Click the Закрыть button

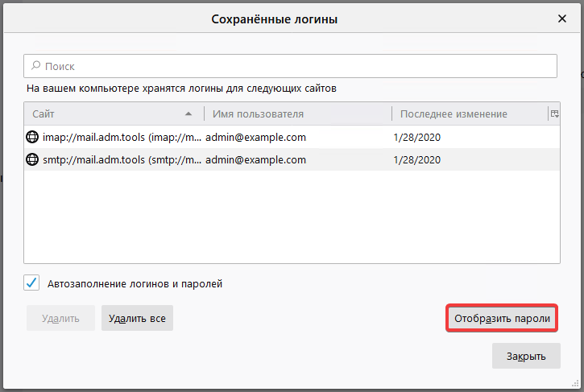(x=526, y=356)
